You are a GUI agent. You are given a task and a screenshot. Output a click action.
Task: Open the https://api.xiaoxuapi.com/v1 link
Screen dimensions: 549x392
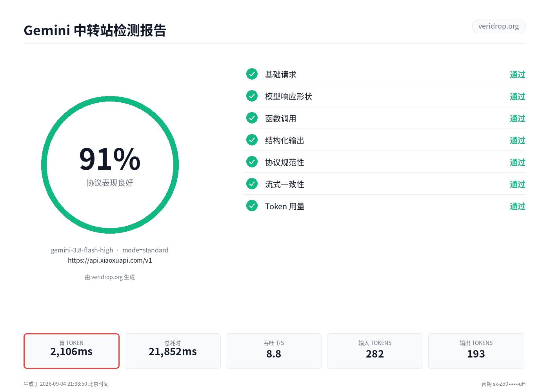click(110, 260)
